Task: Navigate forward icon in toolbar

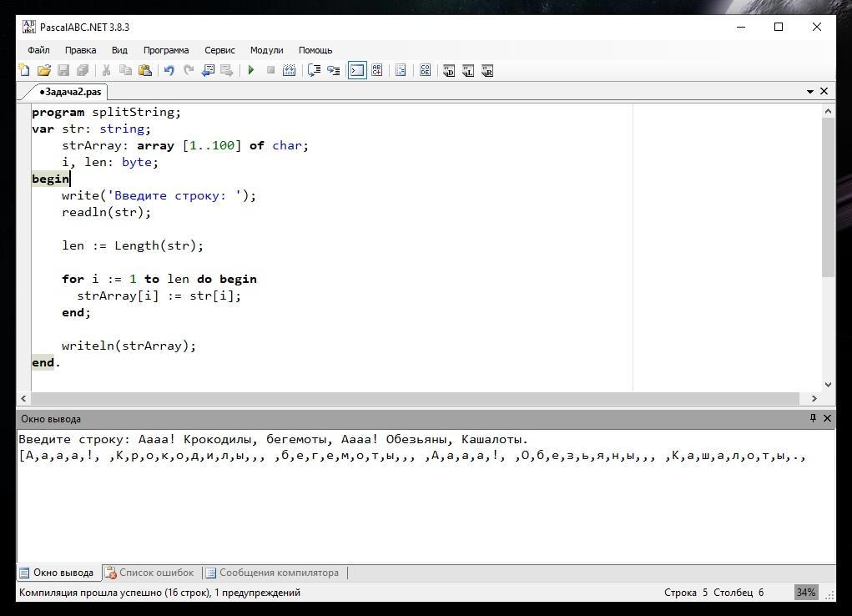Action: [227, 71]
